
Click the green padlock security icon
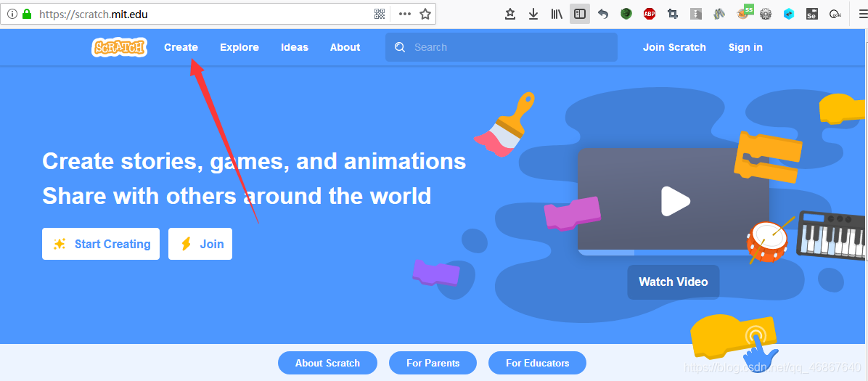27,15
